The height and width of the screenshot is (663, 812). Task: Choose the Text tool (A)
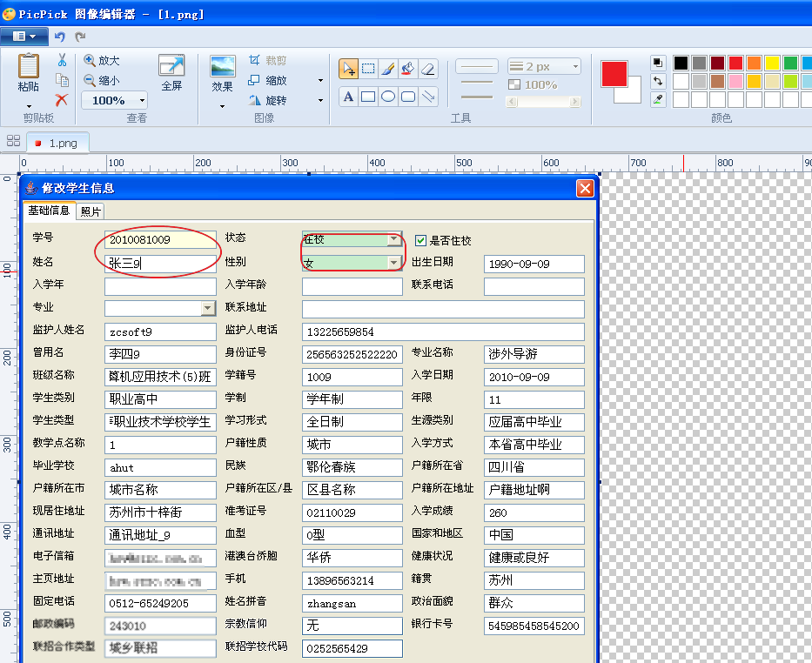tap(348, 97)
